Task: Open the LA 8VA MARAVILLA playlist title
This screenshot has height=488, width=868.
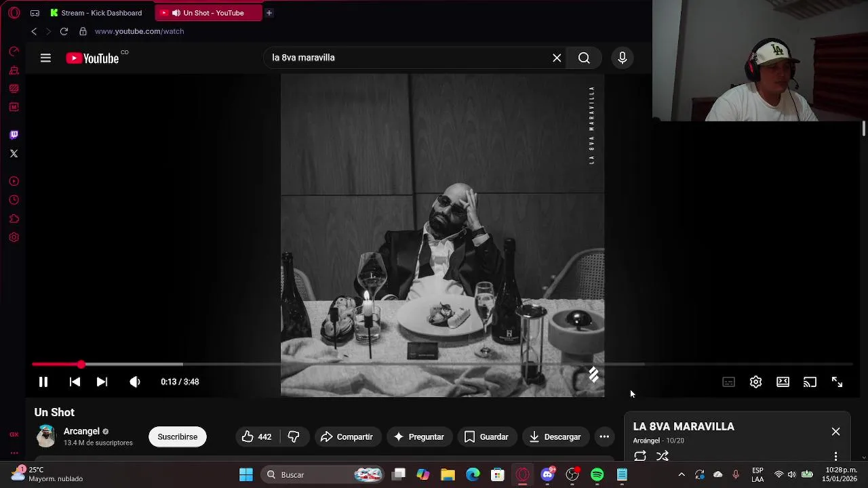Action: pyautogui.click(x=684, y=426)
